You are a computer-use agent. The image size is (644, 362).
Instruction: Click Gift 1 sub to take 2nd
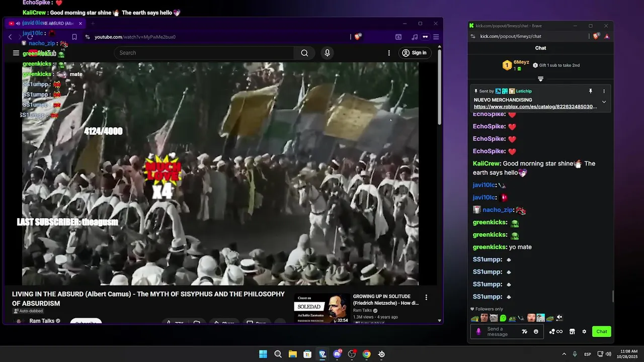pos(556,65)
